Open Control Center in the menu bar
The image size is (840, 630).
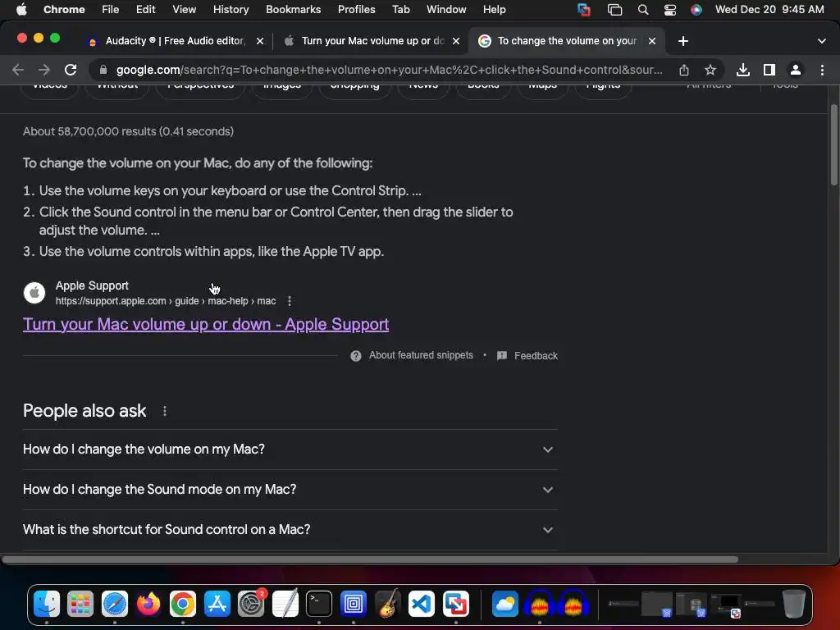click(669, 10)
